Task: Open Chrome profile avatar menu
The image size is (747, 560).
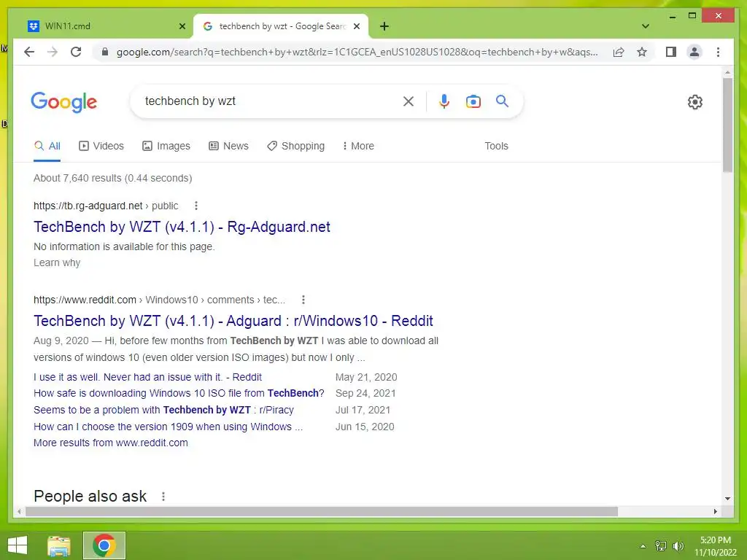Action: point(694,52)
